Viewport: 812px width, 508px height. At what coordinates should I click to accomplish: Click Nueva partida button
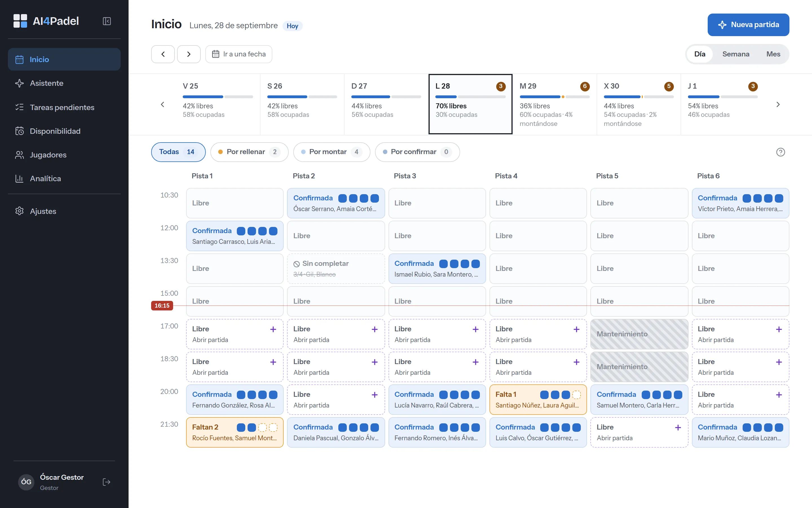748,25
